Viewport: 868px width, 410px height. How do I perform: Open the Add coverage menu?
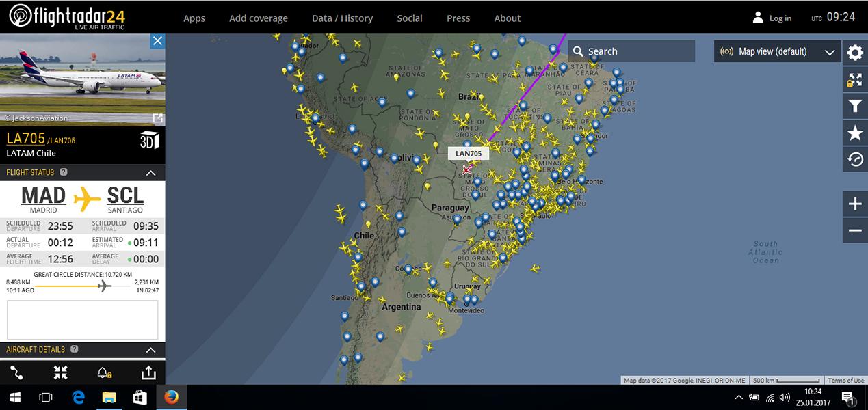259,18
